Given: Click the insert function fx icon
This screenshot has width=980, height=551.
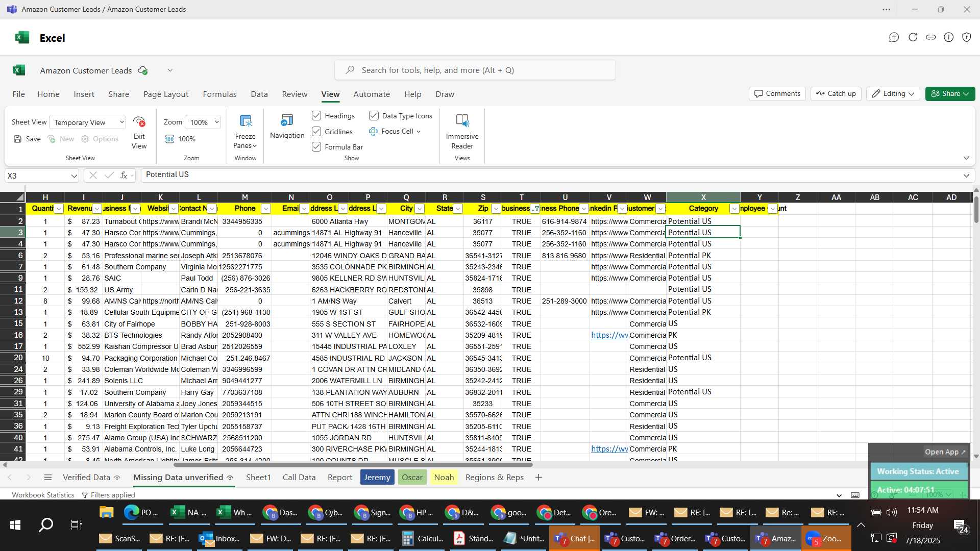Looking at the screenshot, I should tap(124, 176).
